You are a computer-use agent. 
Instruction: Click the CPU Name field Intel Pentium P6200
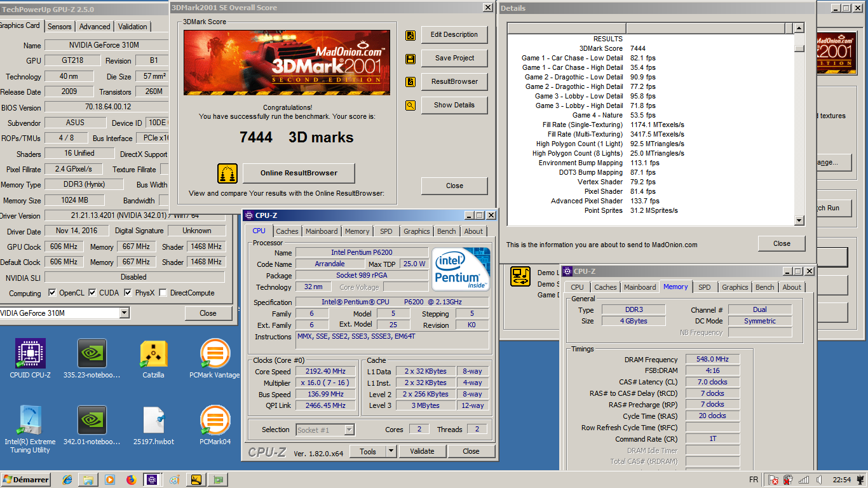(x=363, y=253)
